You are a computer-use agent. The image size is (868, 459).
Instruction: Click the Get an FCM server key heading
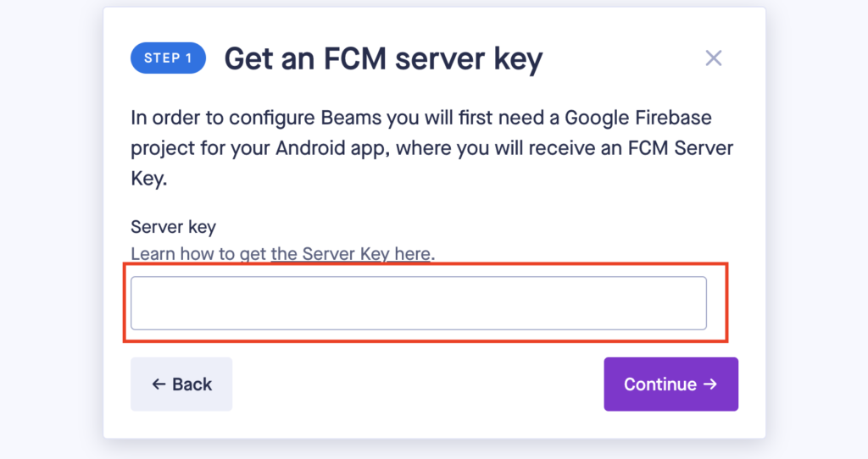[x=383, y=58]
